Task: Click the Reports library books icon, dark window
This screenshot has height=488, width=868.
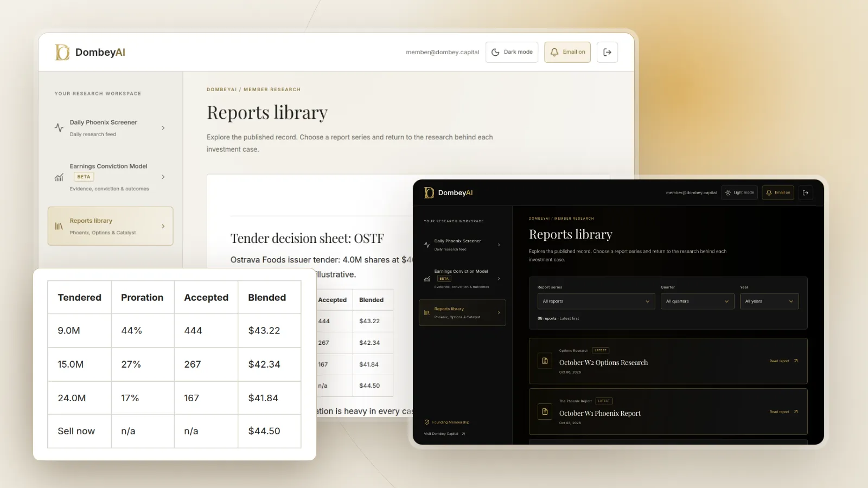Action: pyautogui.click(x=427, y=313)
